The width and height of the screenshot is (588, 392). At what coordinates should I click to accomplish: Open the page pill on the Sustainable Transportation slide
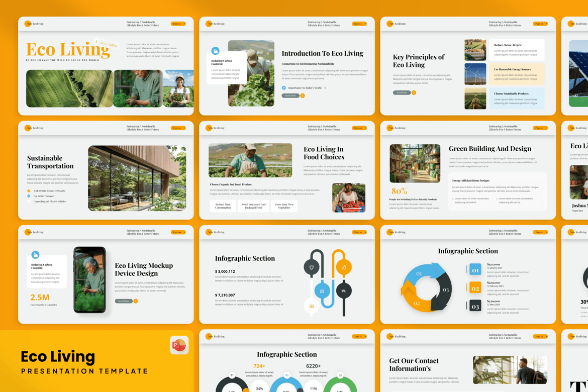(178, 128)
